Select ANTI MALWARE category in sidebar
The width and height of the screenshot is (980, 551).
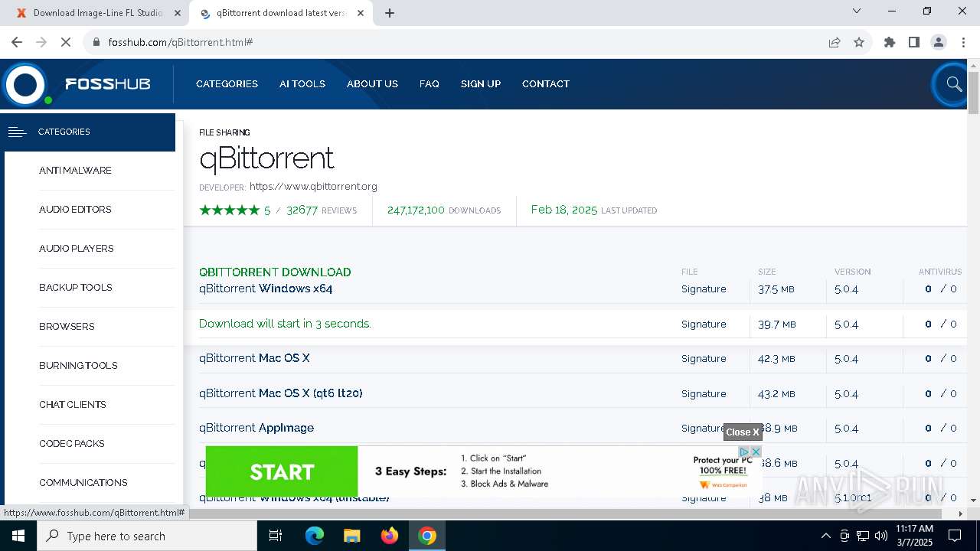click(x=75, y=171)
